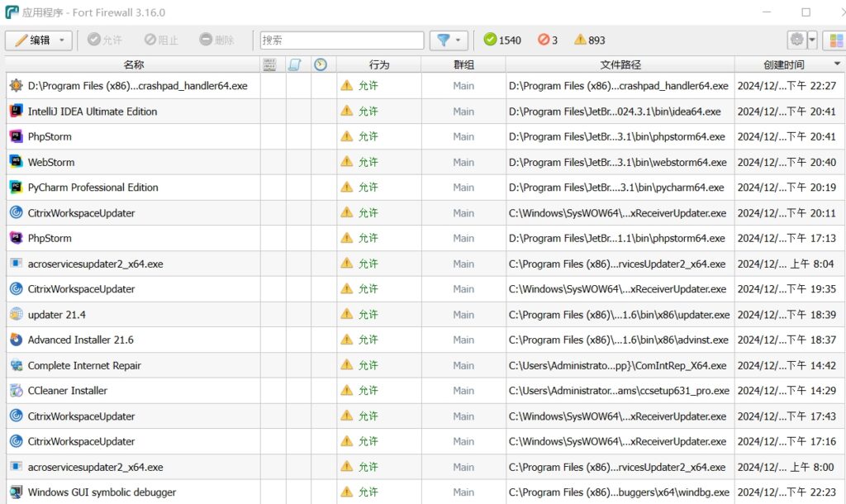
Task: Click the IntelliJ IDEA Ultimate Edition name
Action: click(93, 112)
